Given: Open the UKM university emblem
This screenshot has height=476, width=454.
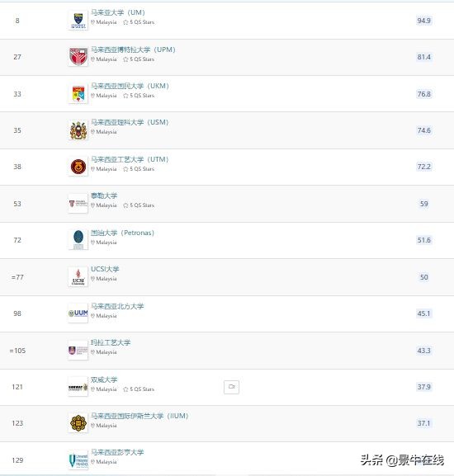Looking at the screenshot, I should pyautogui.click(x=78, y=94).
